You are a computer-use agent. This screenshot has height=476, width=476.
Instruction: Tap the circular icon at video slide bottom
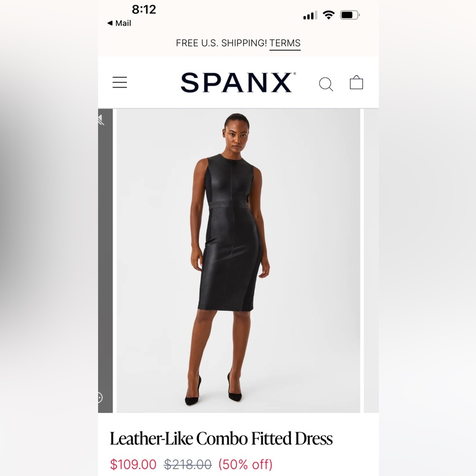pos(100,397)
